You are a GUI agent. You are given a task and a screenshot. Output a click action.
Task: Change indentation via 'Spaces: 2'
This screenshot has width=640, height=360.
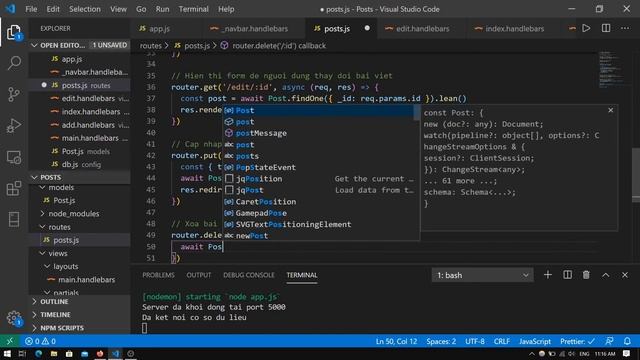441,341
